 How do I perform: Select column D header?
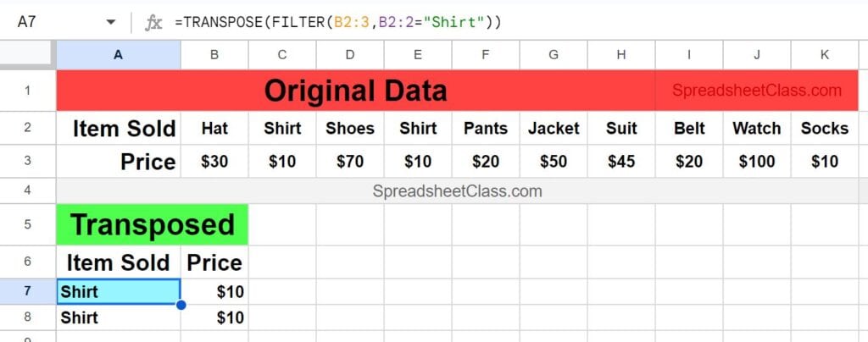(x=350, y=55)
